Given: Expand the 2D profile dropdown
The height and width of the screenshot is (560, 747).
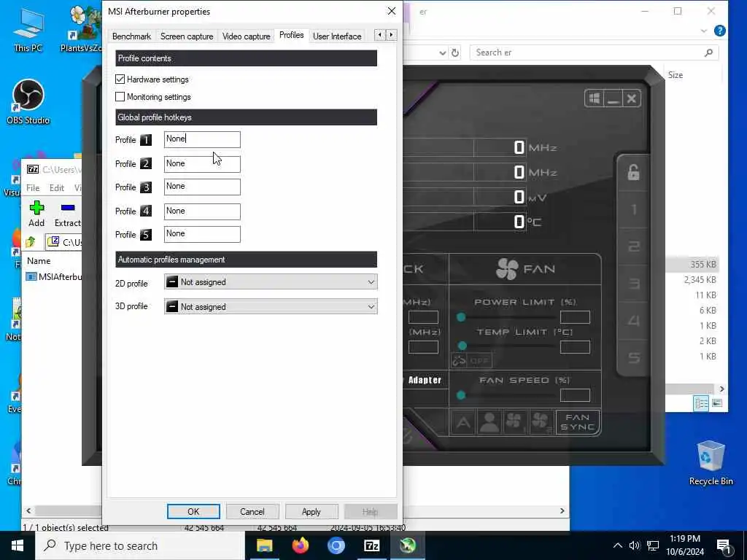Looking at the screenshot, I should pyautogui.click(x=271, y=282).
